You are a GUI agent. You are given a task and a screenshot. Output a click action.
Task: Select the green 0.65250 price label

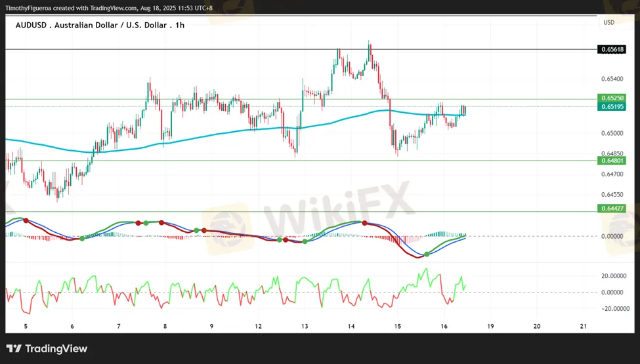(612, 98)
